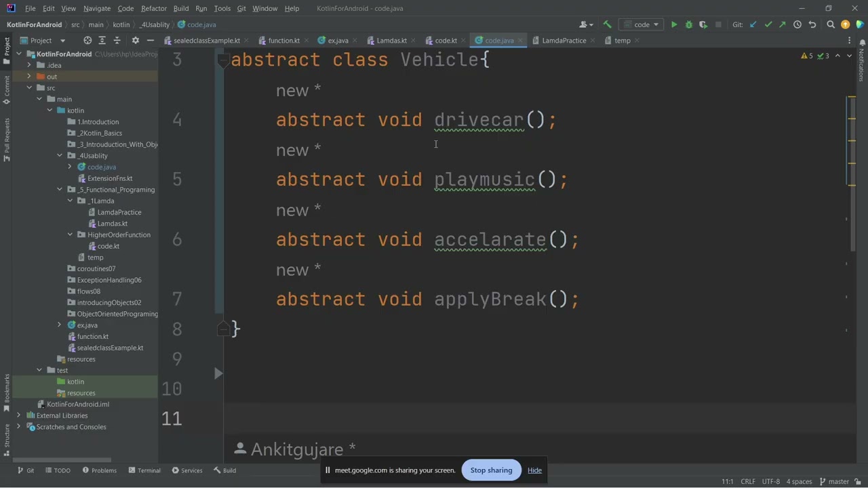Go to next highlighted error arrow
The height and width of the screenshot is (488, 868).
(x=849, y=56)
